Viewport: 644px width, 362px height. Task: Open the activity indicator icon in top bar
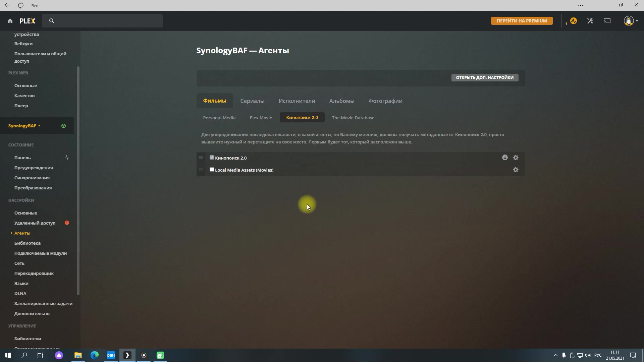[x=574, y=21]
